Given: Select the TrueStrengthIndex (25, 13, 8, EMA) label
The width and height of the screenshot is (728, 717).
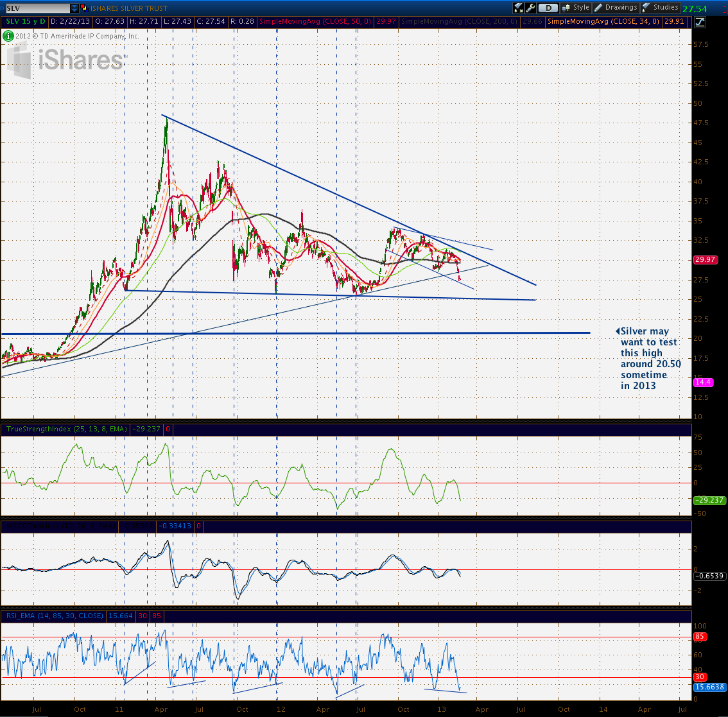Looking at the screenshot, I should pos(66,429).
